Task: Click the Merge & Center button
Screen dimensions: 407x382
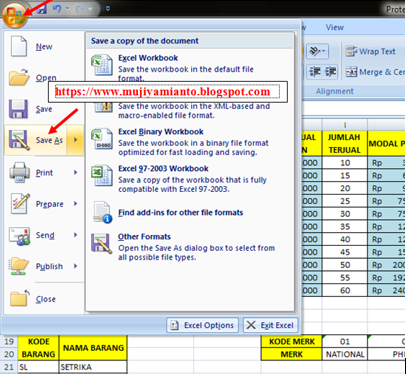Action: click(x=375, y=72)
